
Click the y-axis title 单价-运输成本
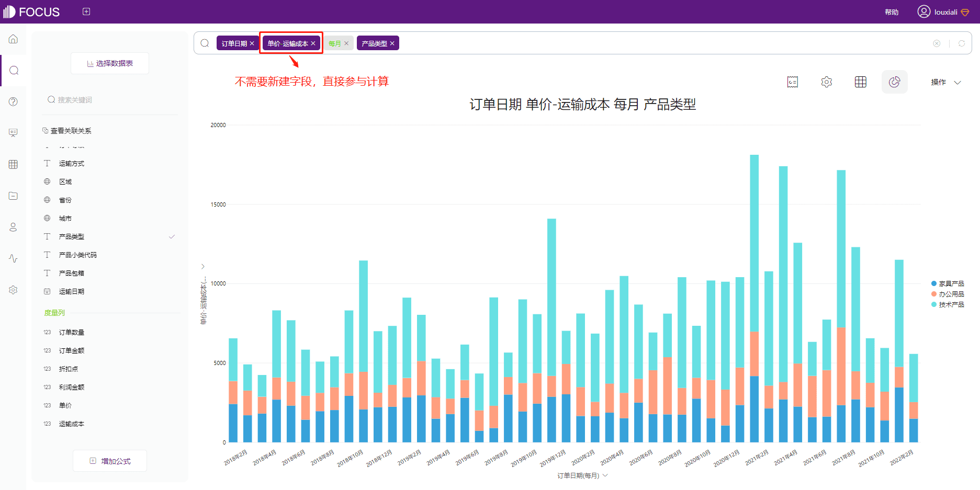(x=204, y=301)
